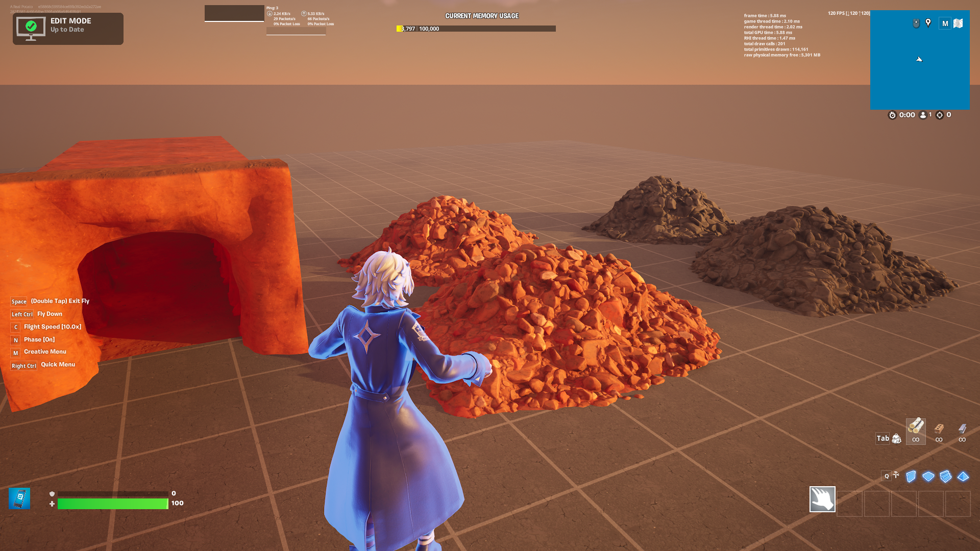Click the map marker pin icon above minimap
The image size is (980, 551).
click(928, 23)
